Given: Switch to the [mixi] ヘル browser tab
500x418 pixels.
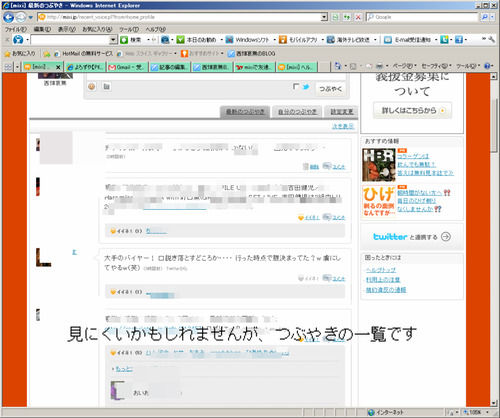Looking at the screenshot, I should (298, 67).
